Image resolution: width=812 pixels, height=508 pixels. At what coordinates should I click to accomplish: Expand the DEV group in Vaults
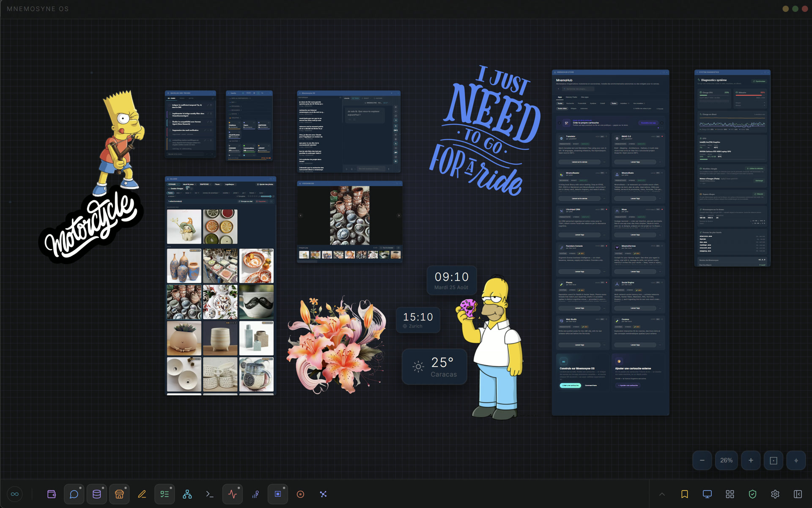pos(250,102)
